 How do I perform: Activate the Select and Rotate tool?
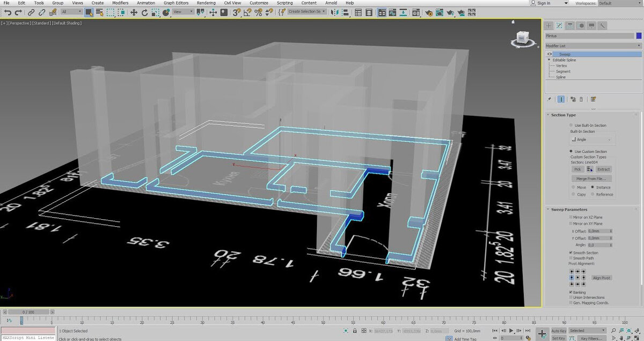point(146,12)
